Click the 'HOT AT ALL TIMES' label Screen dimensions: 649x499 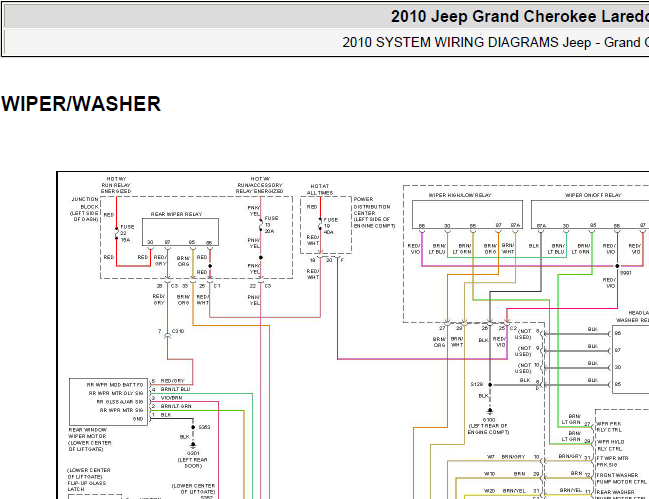click(x=320, y=190)
